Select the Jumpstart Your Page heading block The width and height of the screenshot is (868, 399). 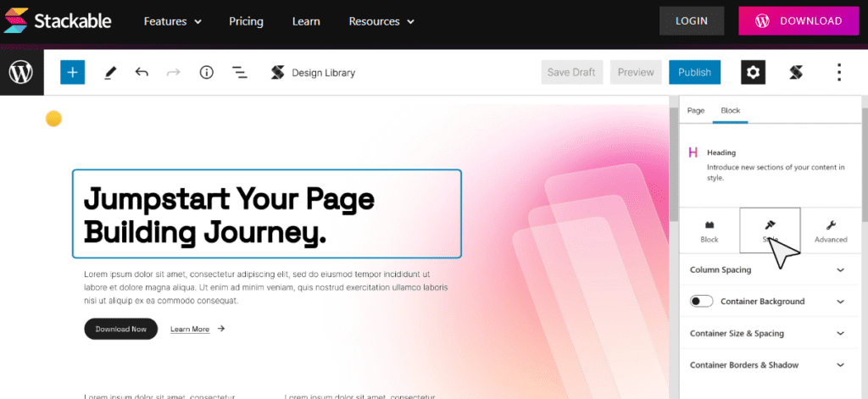(267, 213)
